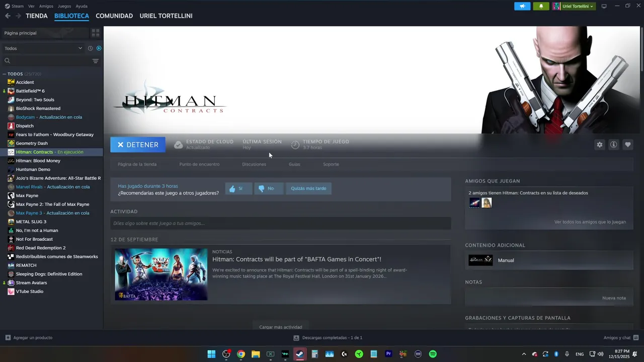Show hidden system tray icons chevron

pos(524,354)
